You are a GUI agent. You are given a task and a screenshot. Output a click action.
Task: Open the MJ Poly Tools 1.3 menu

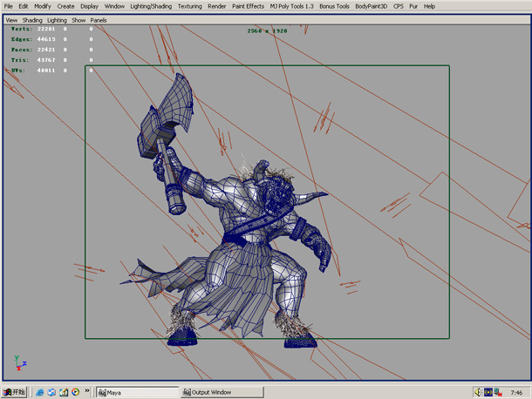(x=291, y=6)
